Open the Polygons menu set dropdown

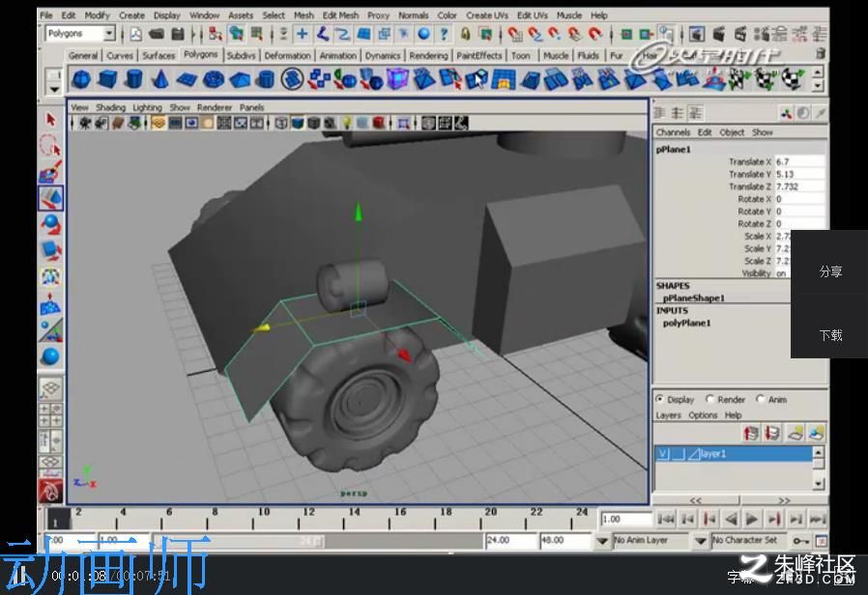pos(109,34)
